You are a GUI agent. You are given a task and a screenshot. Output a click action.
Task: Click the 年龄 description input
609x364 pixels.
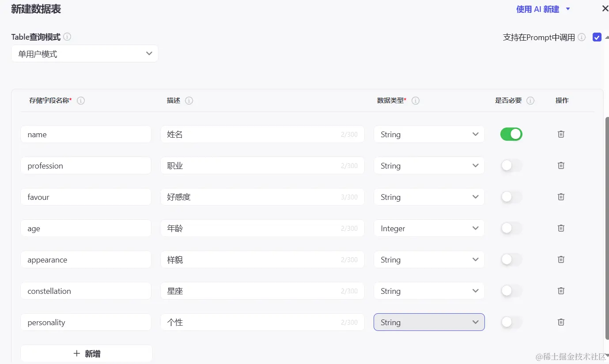[262, 228]
